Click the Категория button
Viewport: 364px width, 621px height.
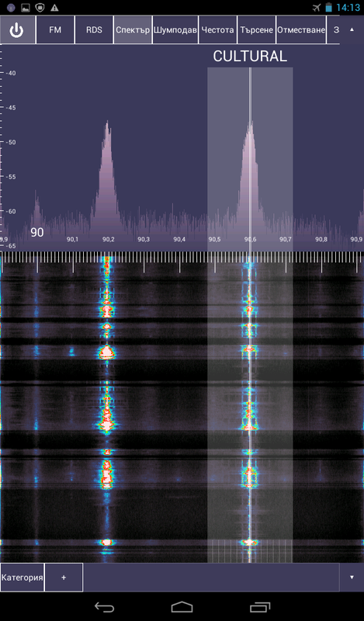point(23,577)
